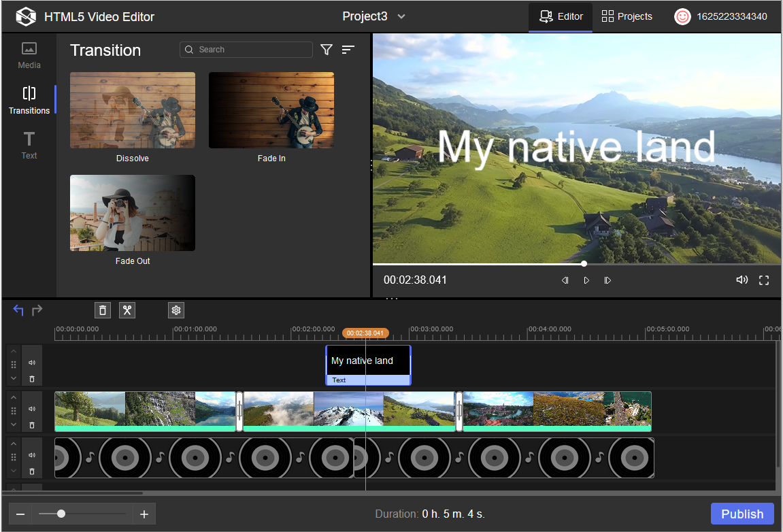Select the split/cut scissors tool

(127, 310)
